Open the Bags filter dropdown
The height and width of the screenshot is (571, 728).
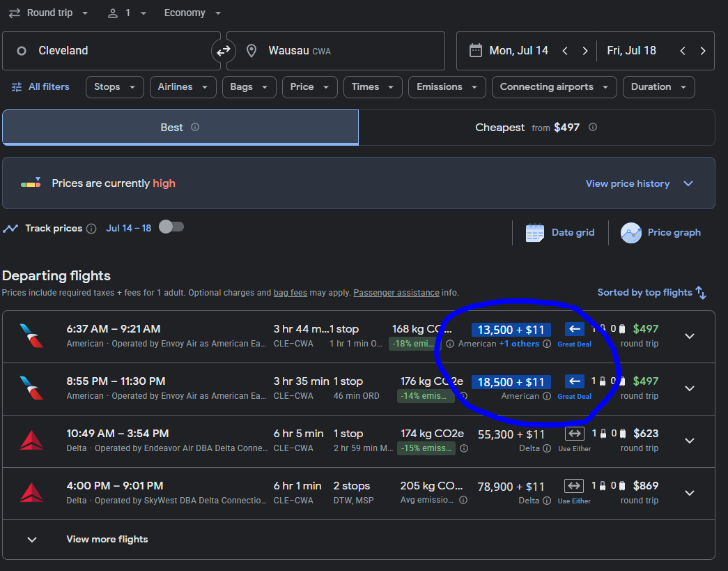click(x=249, y=87)
